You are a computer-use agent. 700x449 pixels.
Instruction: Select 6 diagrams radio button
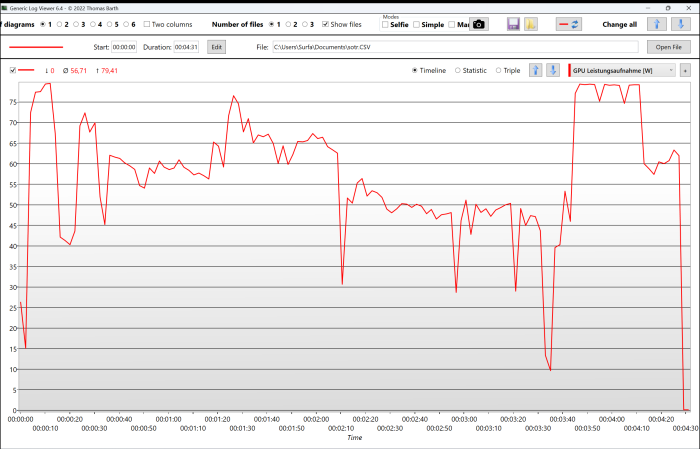(126, 25)
